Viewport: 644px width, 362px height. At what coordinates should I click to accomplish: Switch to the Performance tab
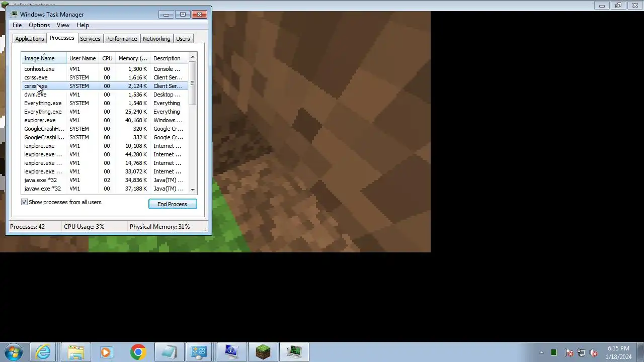click(121, 39)
